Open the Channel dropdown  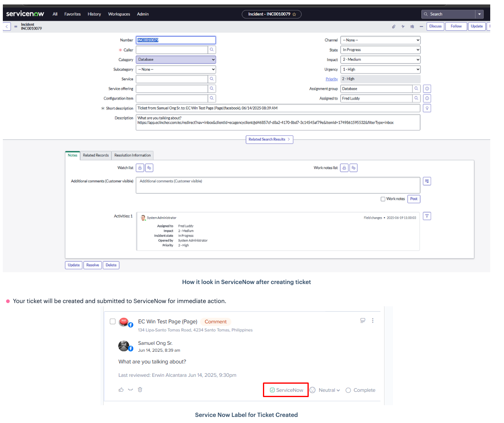380,40
